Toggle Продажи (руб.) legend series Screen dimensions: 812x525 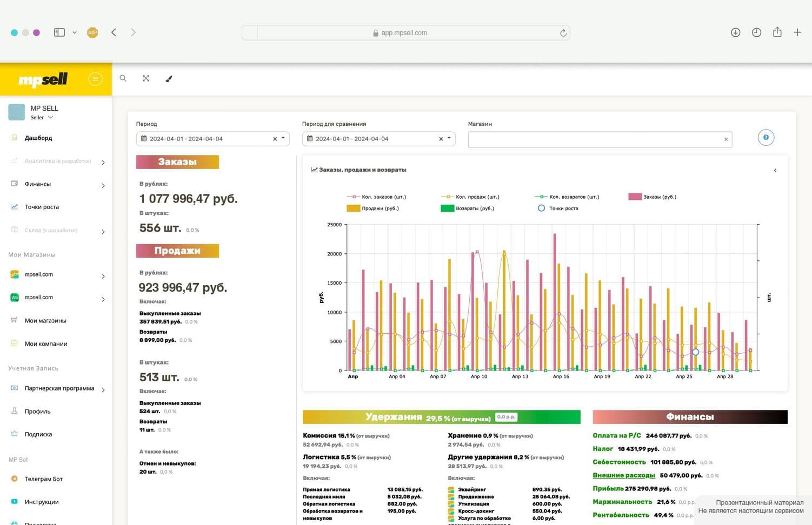[x=373, y=208]
